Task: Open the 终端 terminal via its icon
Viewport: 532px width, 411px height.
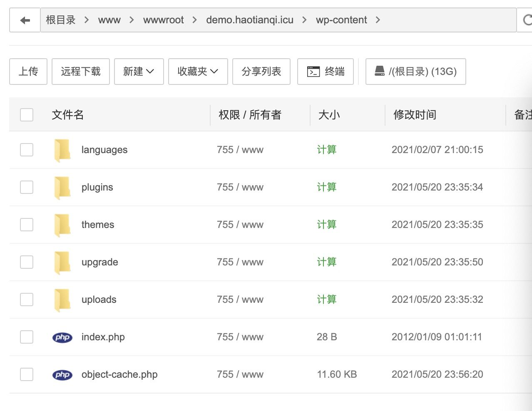Action: tap(313, 71)
